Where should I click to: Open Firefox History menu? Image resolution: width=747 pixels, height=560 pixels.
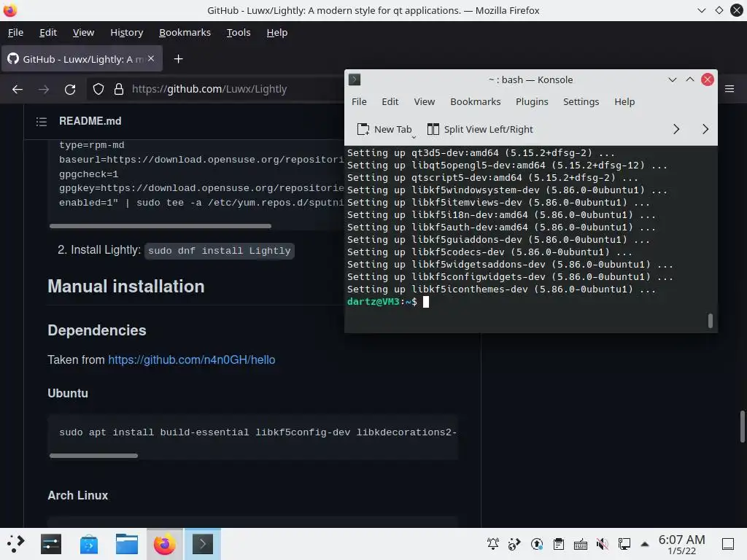[127, 32]
